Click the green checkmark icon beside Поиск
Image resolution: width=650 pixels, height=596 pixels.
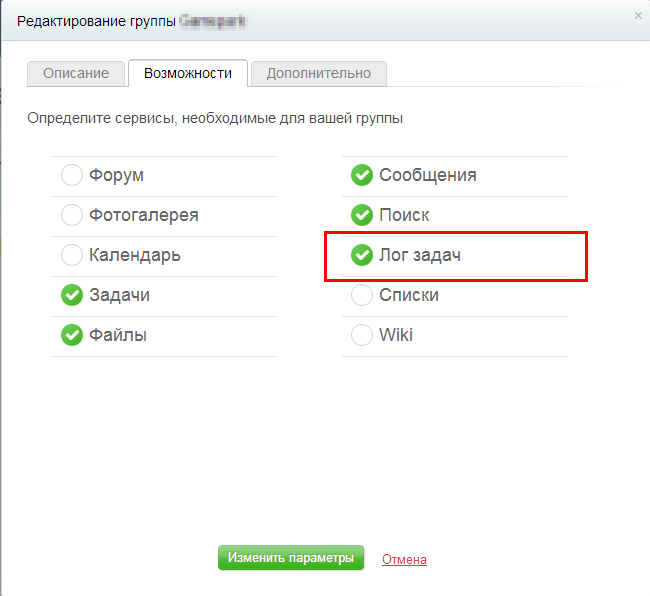(x=362, y=215)
